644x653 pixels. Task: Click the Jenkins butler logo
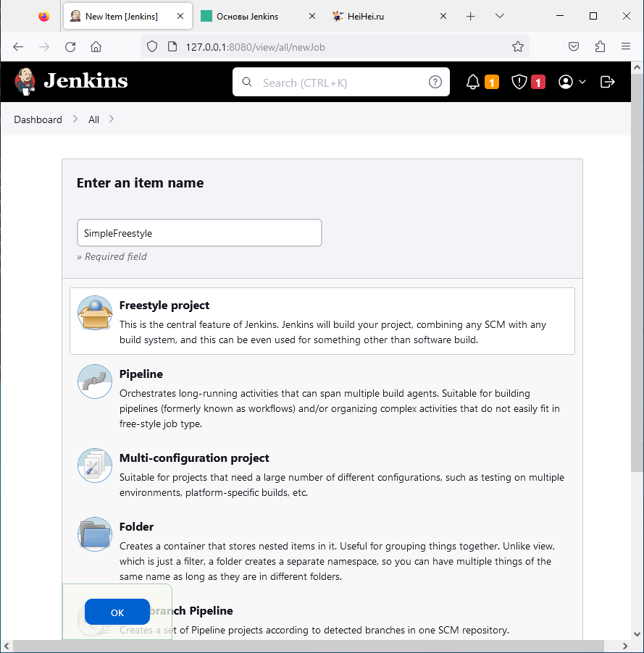25,81
